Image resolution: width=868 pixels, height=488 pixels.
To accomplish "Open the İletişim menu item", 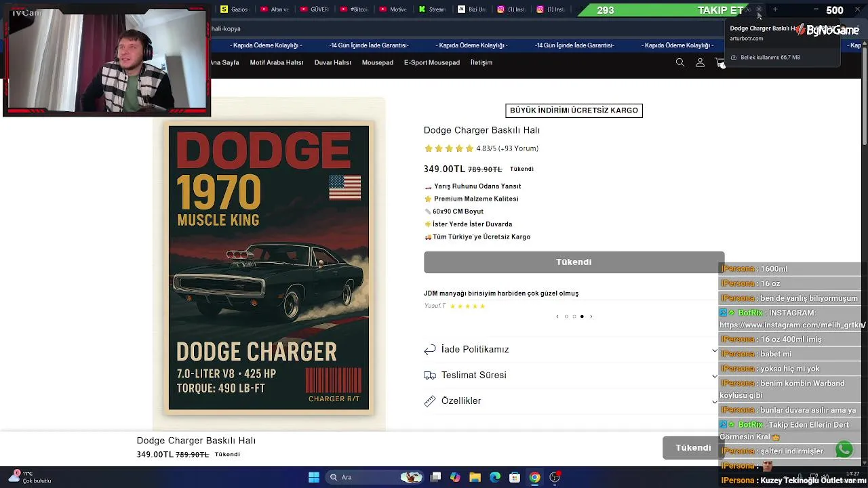I will coord(481,62).
